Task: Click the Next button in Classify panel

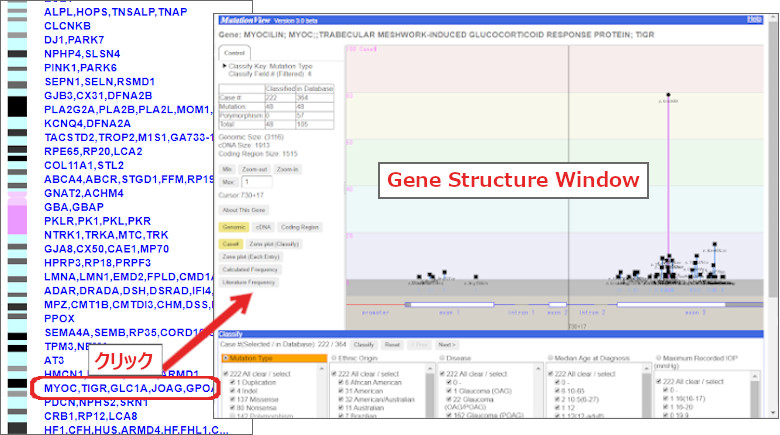Action: tap(447, 343)
